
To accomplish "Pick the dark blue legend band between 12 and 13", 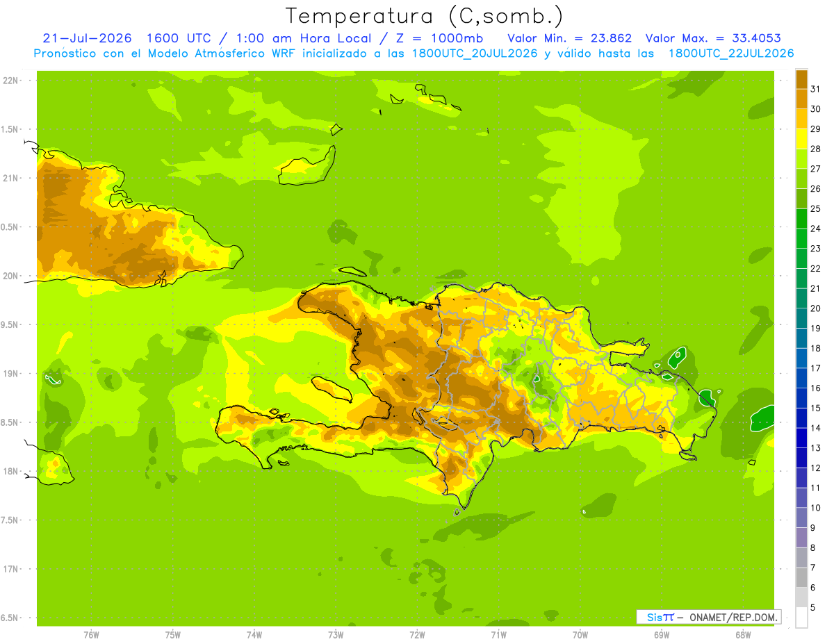I will point(801,457).
